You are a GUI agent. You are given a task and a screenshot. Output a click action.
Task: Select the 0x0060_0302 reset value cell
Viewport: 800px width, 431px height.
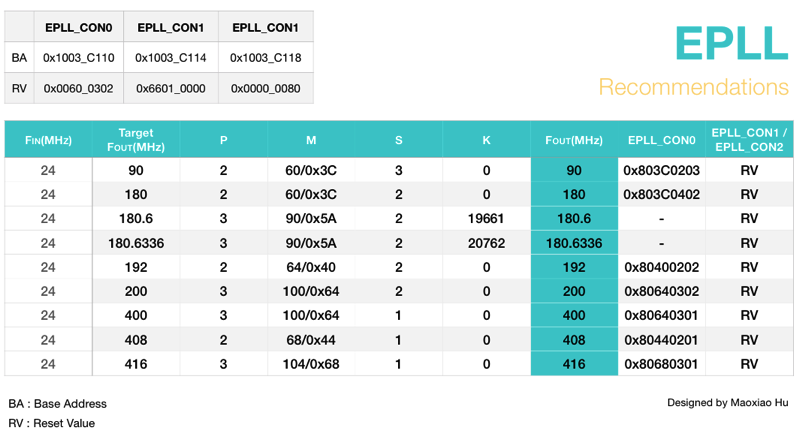(78, 88)
